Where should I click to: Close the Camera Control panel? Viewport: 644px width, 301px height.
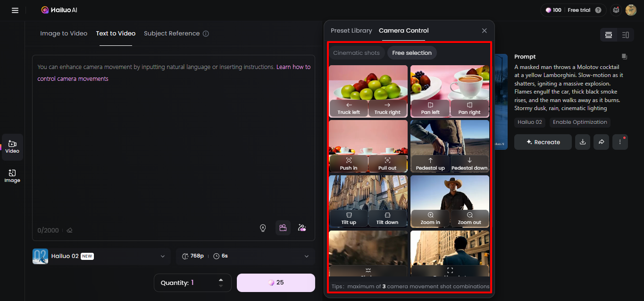coord(484,31)
